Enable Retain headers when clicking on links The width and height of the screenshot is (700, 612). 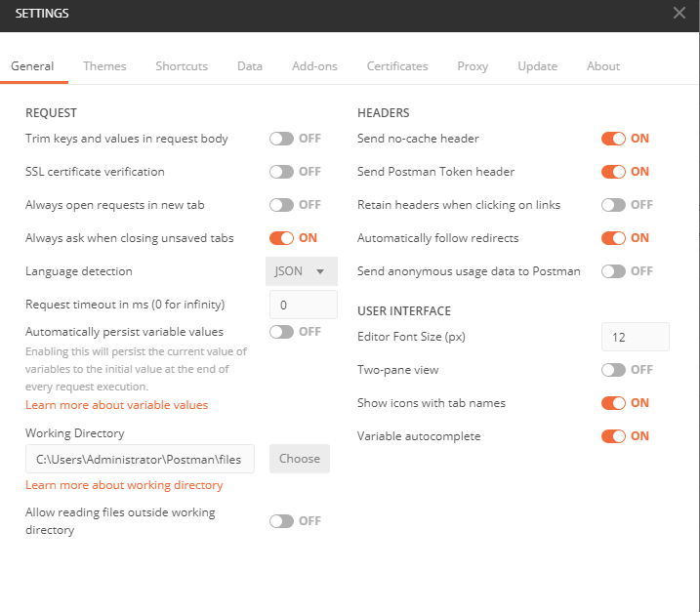click(613, 205)
